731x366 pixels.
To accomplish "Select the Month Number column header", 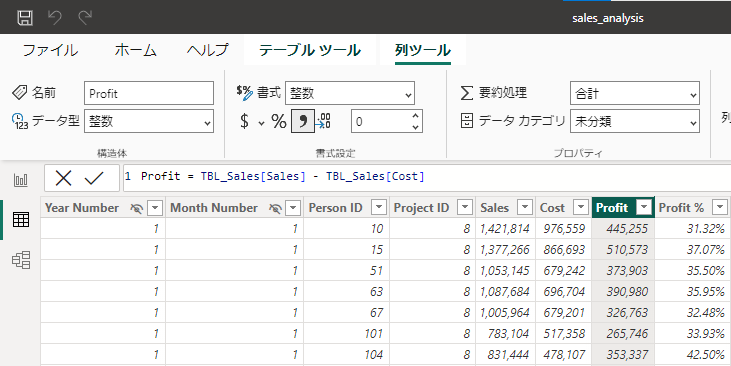I will click(214, 208).
